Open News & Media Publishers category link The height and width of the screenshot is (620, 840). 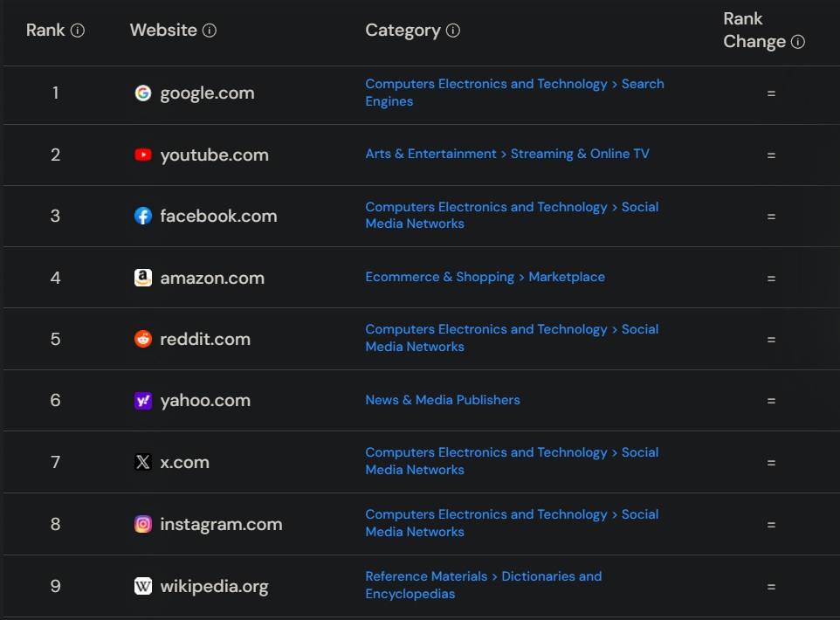pyautogui.click(x=443, y=400)
